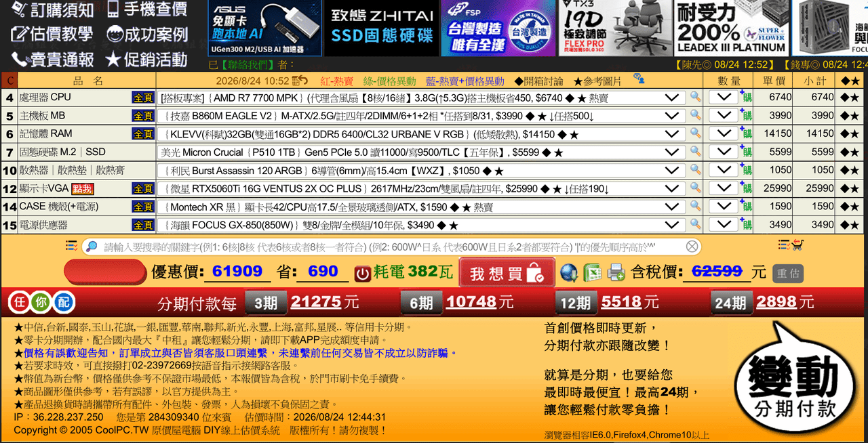
Task: Click the +購 add icon for 固態硬碟 M.2
Action: (x=746, y=152)
